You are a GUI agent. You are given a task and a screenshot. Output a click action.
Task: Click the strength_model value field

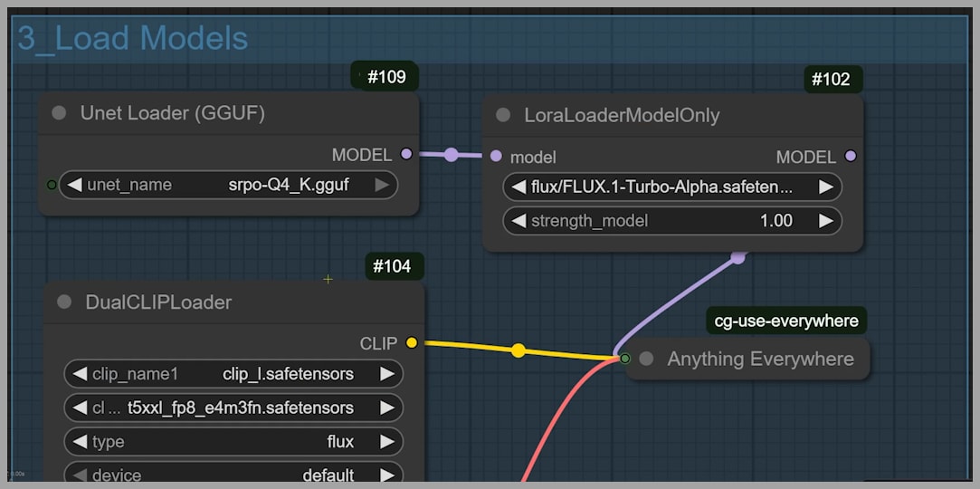tap(671, 221)
